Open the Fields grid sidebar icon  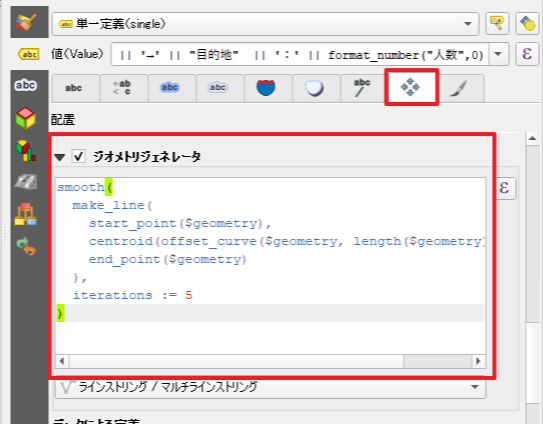[x=26, y=182]
